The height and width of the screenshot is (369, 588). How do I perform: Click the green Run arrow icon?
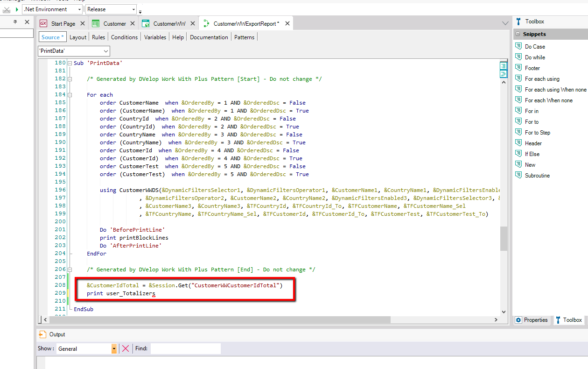pyautogui.click(x=17, y=9)
